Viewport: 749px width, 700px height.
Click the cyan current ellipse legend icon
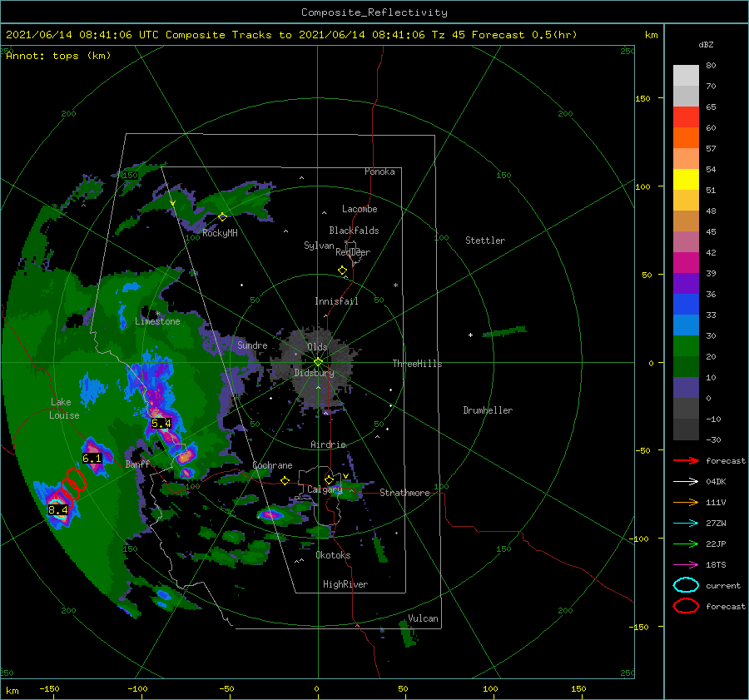[x=686, y=585]
